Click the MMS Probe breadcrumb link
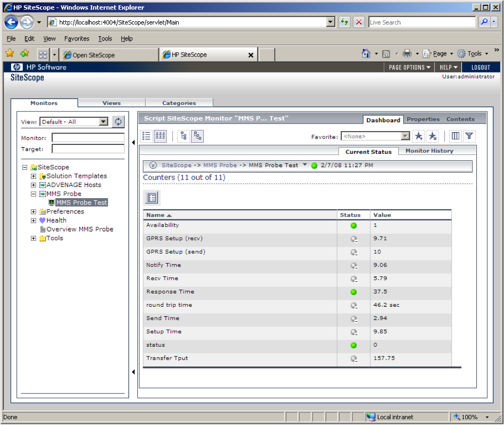This screenshot has height=425, width=504. tap(220, 165)
